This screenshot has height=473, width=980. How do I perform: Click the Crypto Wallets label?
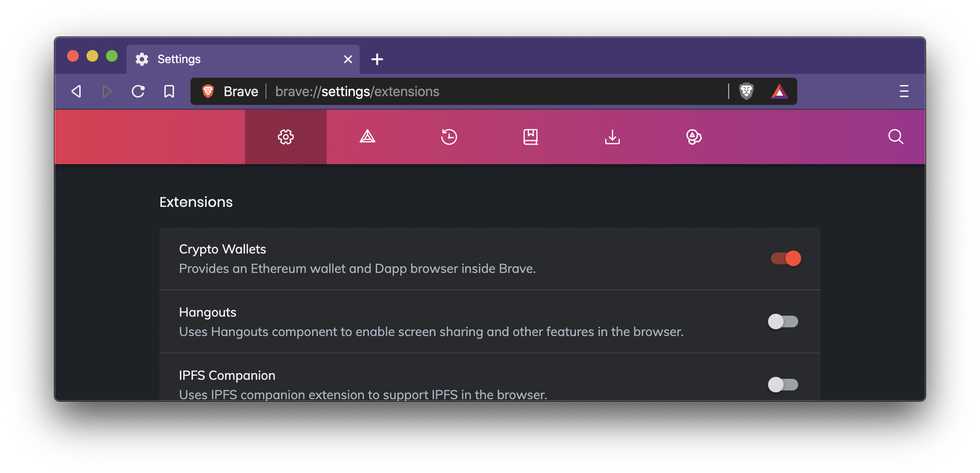coord(223,249)
